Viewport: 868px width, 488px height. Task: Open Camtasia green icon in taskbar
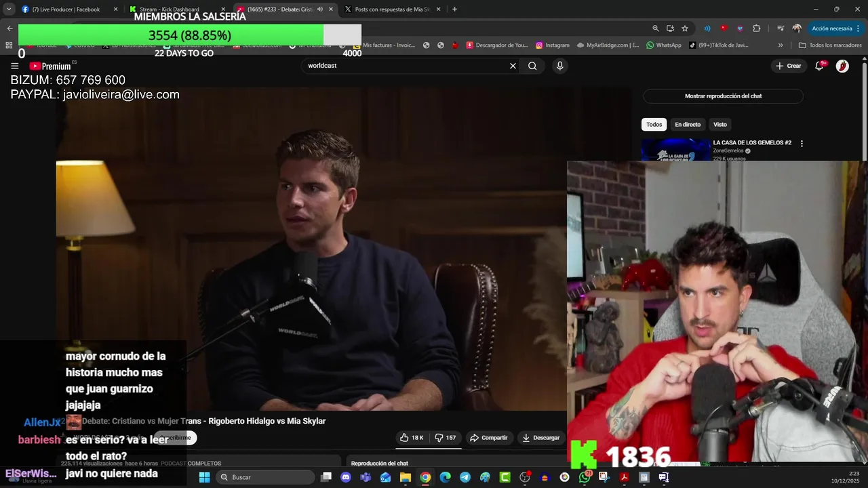[x=505, y=477]
